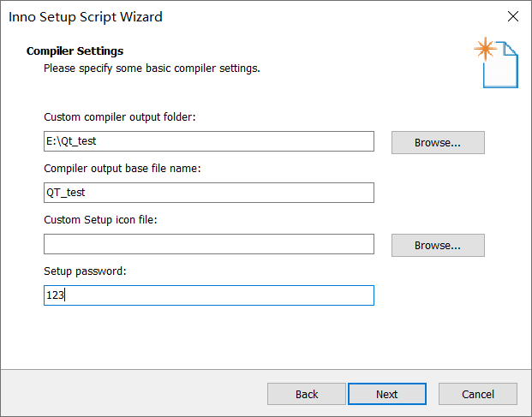Click the new script document icon
The width and height of the screenshot is (532, 417).
pyautogui.click(x=496, y=63)
